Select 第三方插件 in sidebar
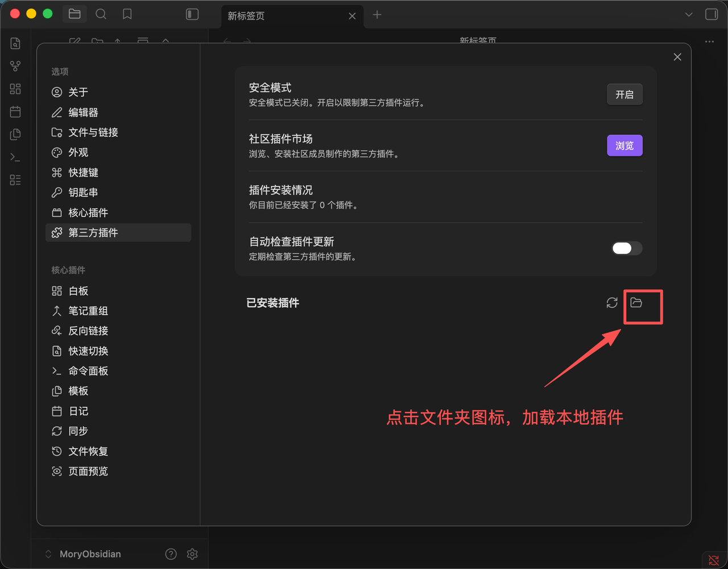This screenshot has height=569, width=728. (x=118, y=232)
